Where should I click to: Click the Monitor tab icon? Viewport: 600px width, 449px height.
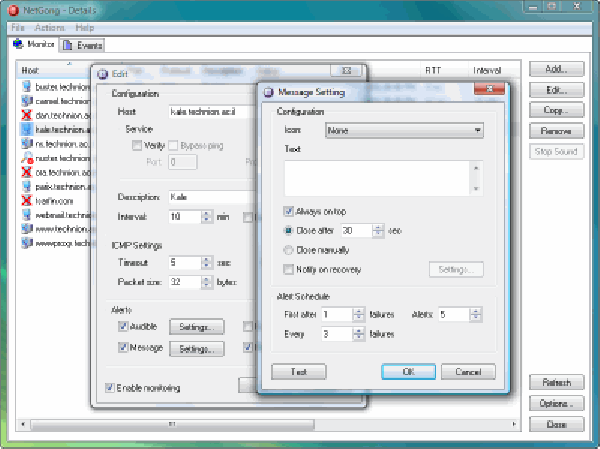18,44
